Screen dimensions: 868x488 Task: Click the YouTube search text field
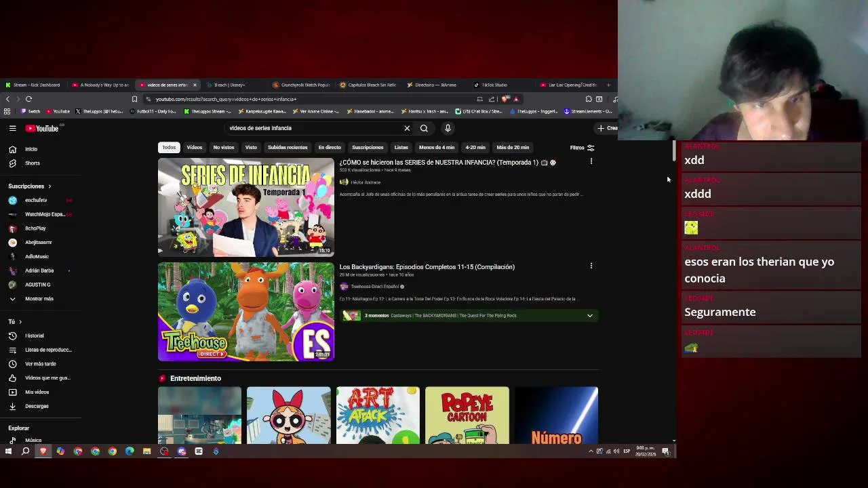click(x=312, y=128)
